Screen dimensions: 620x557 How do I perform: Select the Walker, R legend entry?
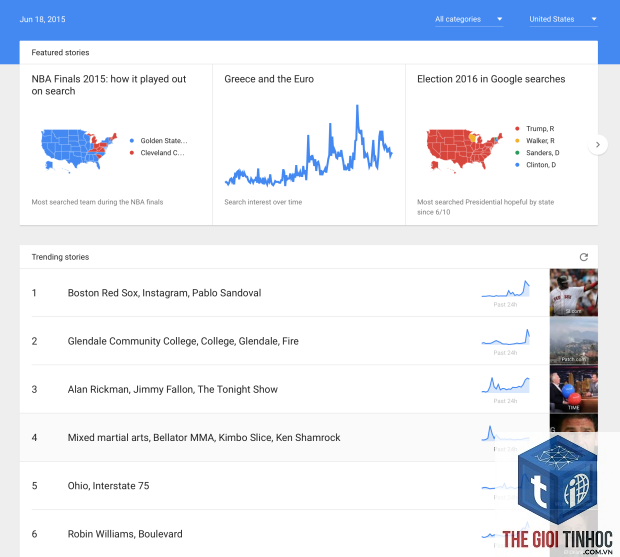pos(535,141)
